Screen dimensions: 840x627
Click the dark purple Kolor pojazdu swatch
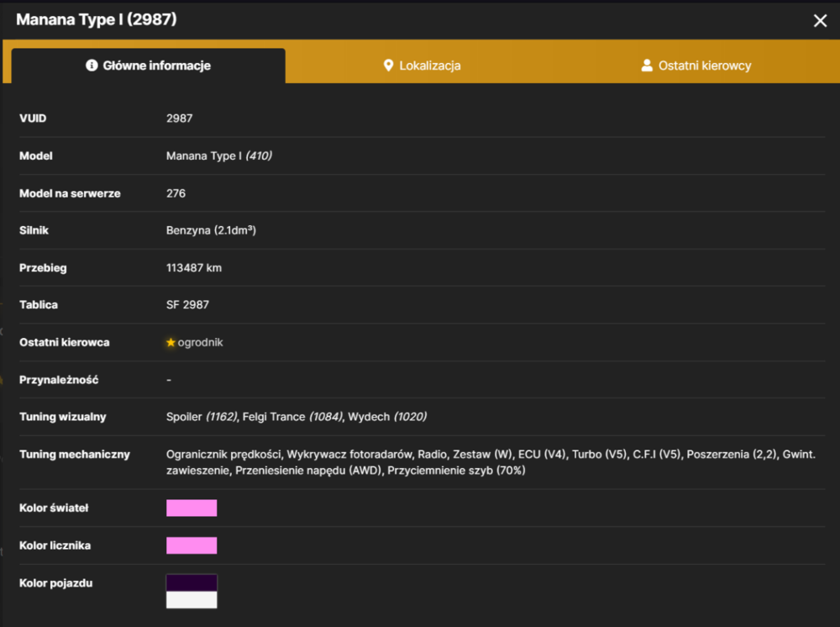pyautogui.click(x=192, y=583)
